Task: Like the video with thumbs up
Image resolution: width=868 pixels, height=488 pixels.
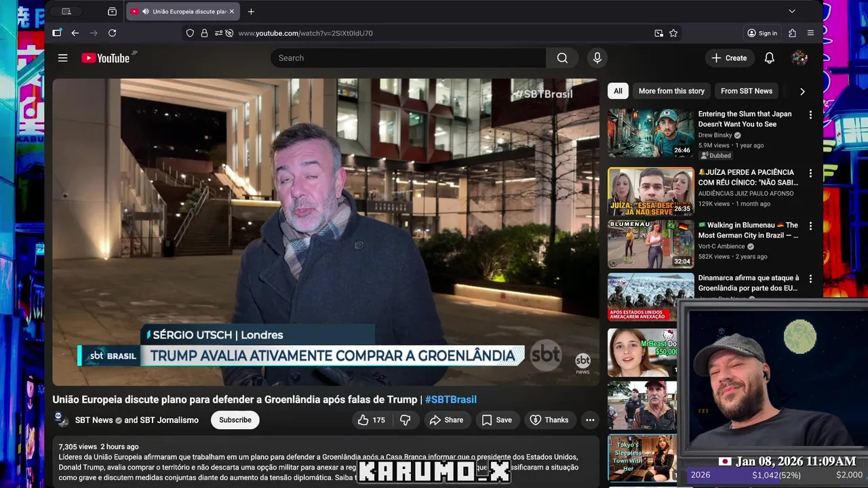Action: [x=371, y=420]
